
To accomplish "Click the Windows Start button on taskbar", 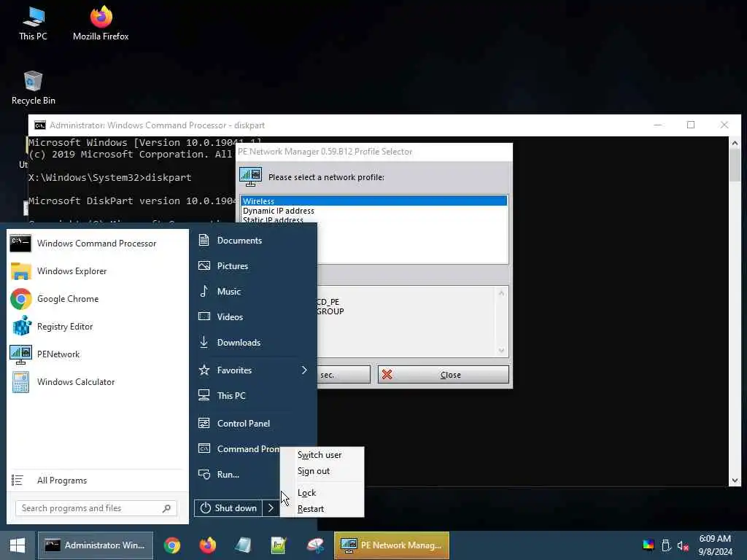I will (x=18, y=545).
